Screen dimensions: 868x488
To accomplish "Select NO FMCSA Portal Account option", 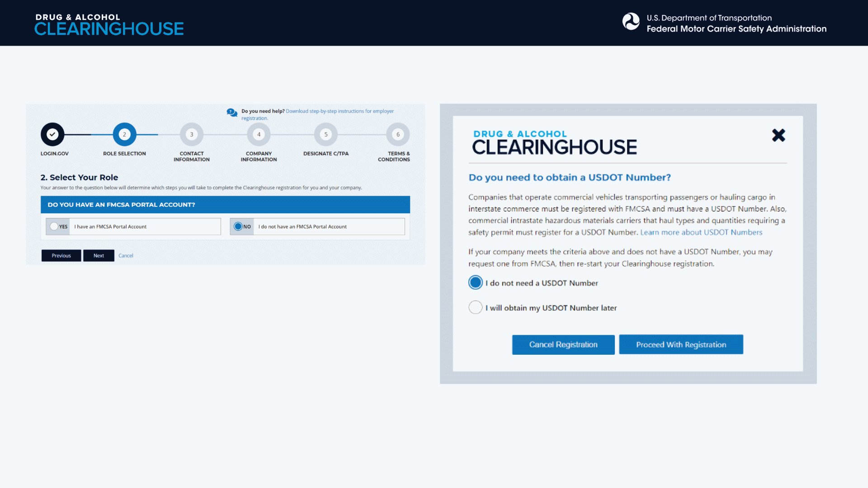I will pyautogui.click(x=238, y=226).
